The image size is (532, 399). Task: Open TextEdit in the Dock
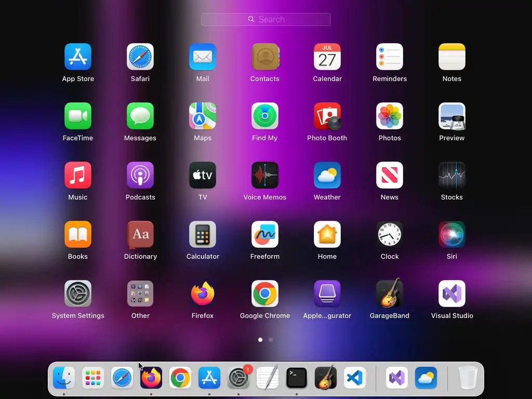coord(268,378)
